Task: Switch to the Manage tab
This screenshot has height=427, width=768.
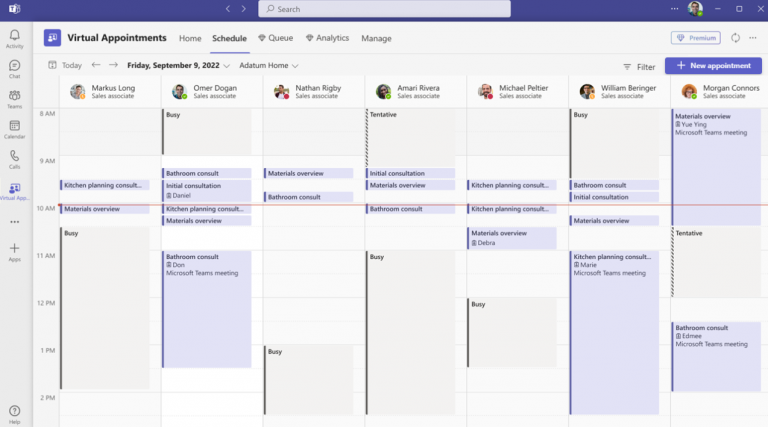Action: point(376,38)
